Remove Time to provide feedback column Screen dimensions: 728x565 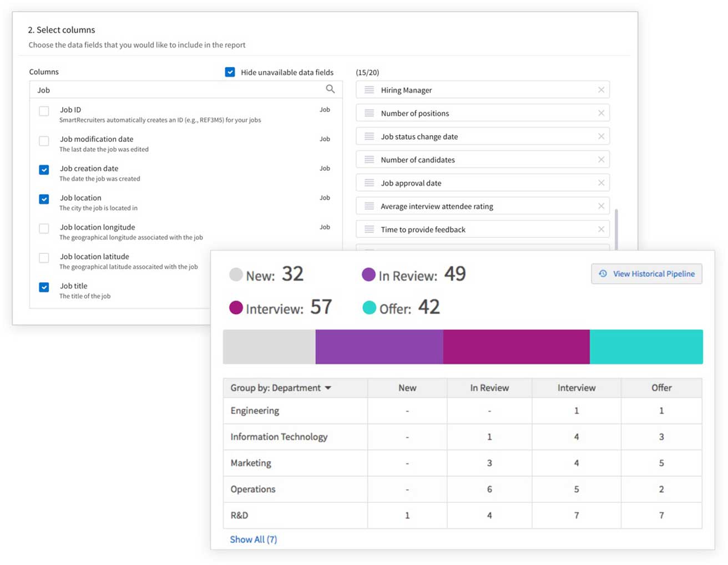[601, 230]
